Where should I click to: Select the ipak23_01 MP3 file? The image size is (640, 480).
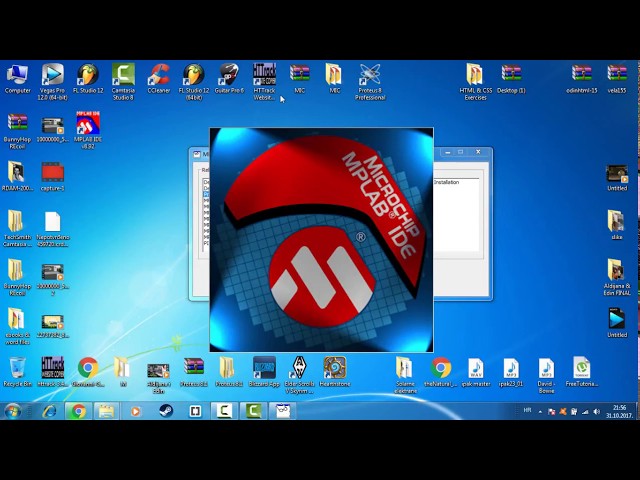pos(511,371)
